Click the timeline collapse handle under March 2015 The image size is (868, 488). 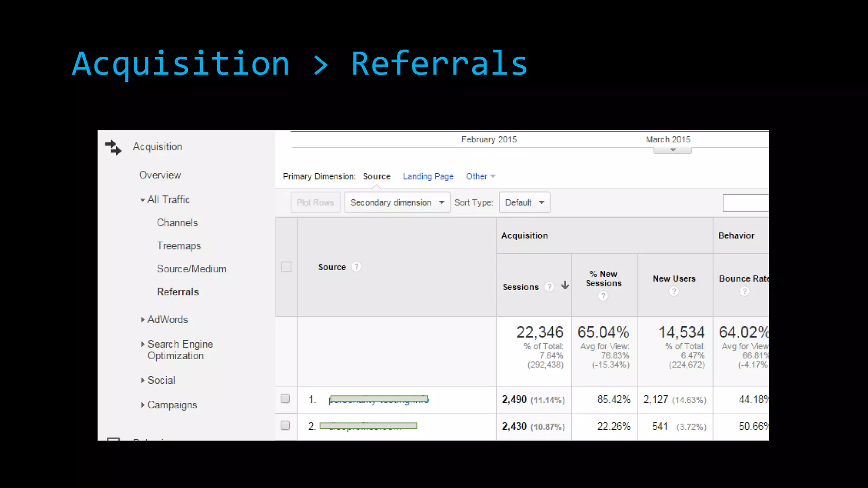coord(673,150)
